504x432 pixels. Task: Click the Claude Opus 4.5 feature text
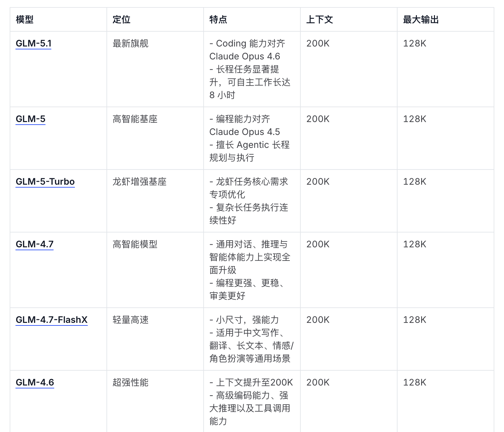245,132
